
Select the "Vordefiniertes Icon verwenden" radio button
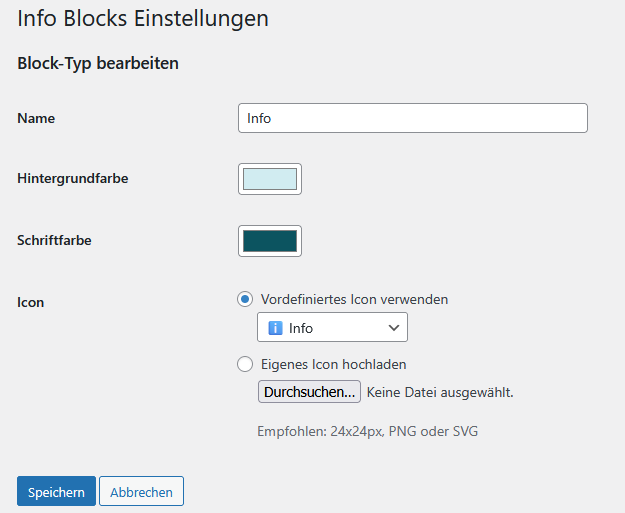[245, 299]
